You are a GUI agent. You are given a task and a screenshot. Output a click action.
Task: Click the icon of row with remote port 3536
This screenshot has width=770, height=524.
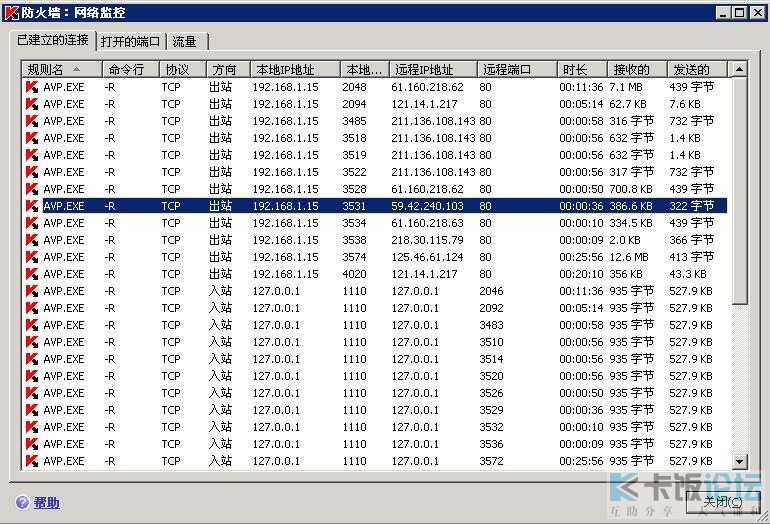pos(32,444)
